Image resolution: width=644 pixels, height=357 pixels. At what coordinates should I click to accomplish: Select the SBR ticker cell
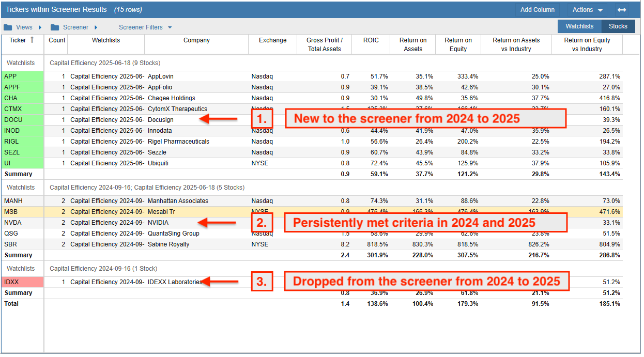pyautogui.click(x=23, y=244)
